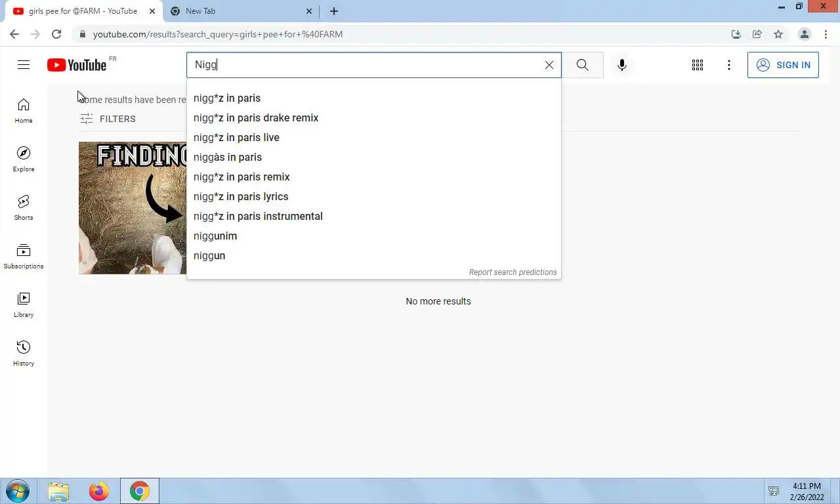Open Explore in the sidebar
This screenshot has height=504, width=840.
pyautogui.click(x=24, y=159)
